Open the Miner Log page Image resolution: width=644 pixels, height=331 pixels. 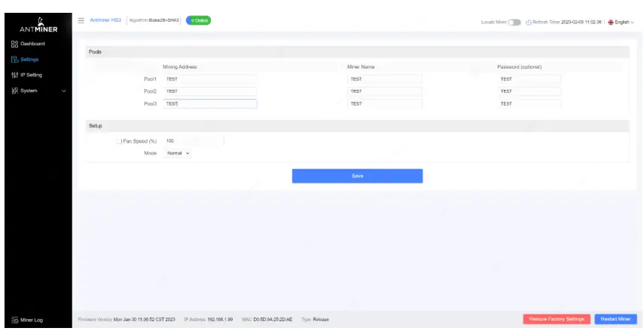click(32, 320)
